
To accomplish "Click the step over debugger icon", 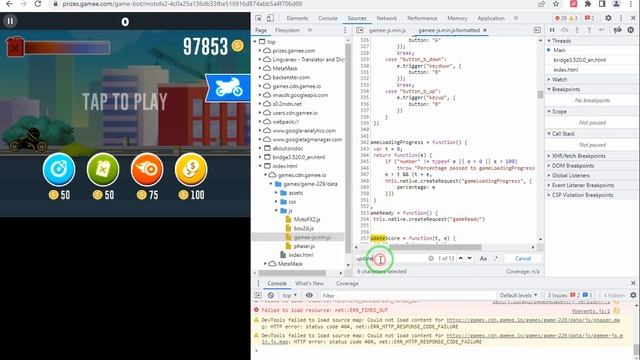I will click(564, 30).
